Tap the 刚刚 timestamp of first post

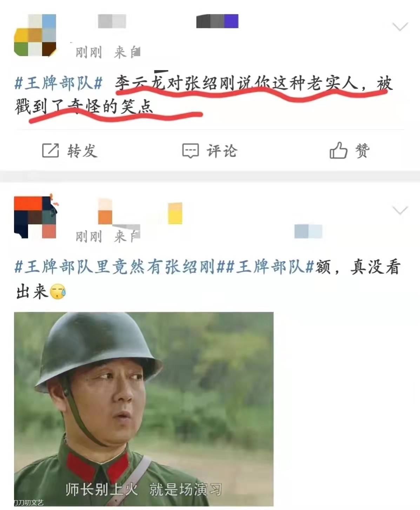click(x=89, y=53)
